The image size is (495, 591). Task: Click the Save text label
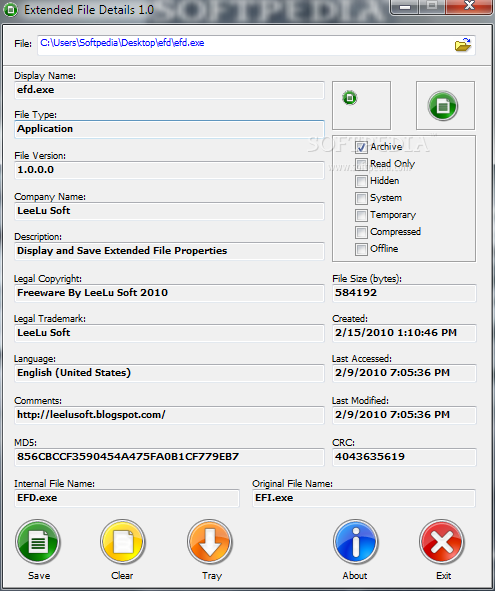tap(39, 576)
